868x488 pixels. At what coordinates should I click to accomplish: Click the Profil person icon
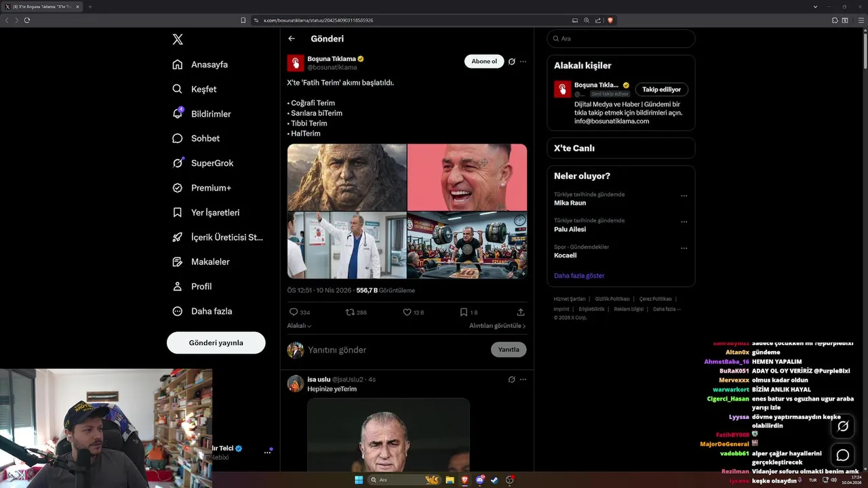178,286
